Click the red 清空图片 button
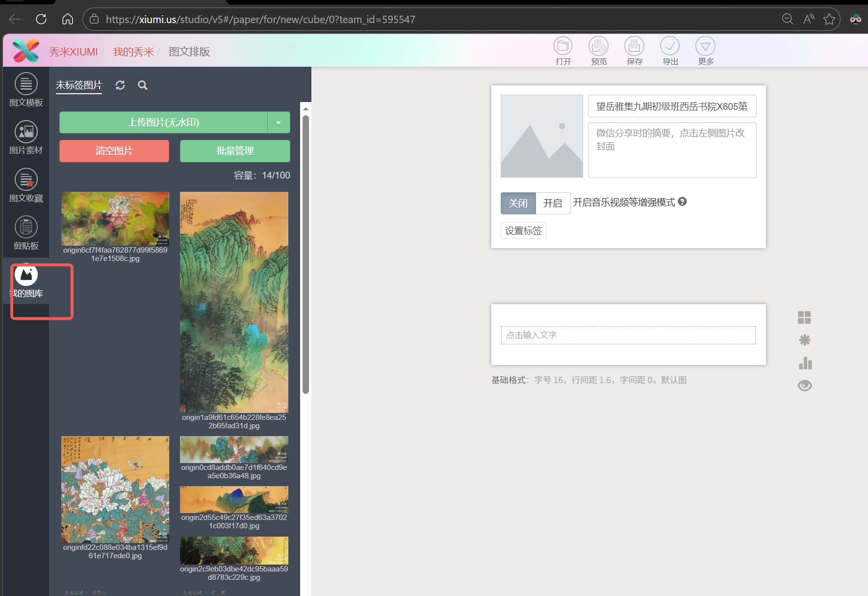This screenshot has width=868, height=596. [x=114, y=151]
